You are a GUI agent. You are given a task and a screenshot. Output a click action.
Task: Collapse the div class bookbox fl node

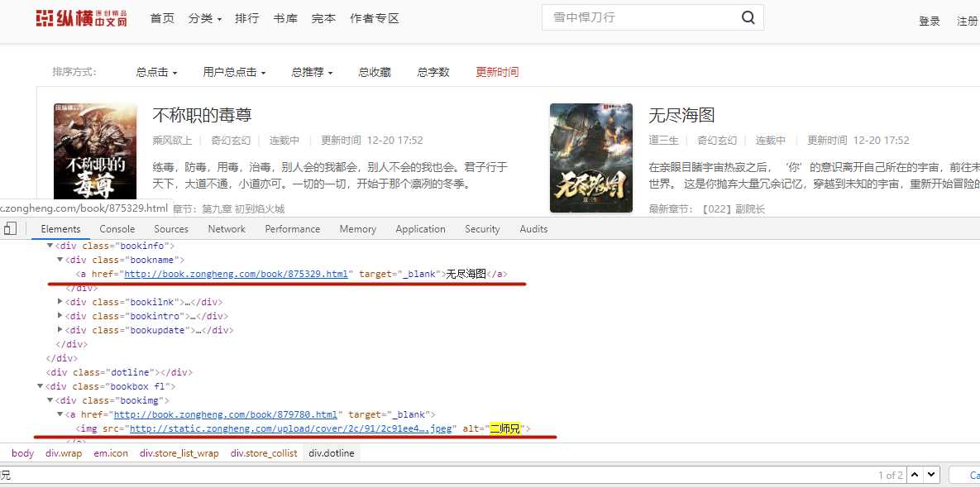click(x=40, y=386)
